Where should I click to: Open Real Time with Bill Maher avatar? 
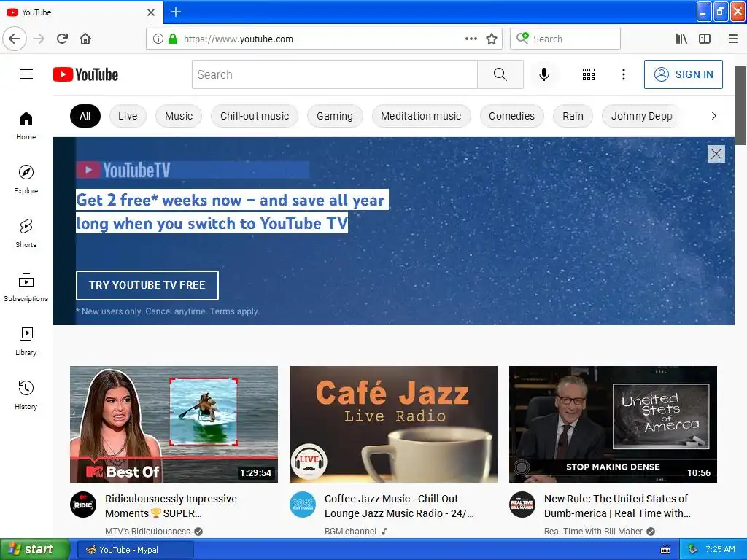(x=522, y=505)
